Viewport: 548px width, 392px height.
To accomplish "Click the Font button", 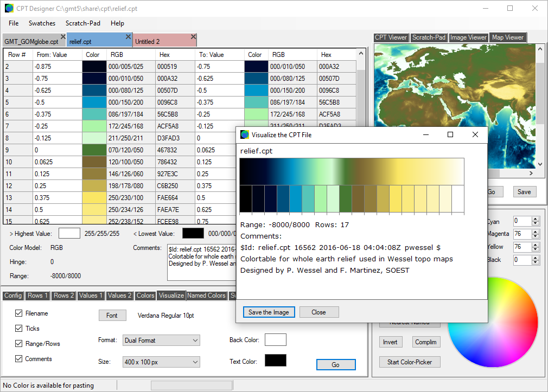I will pos(112,316).
